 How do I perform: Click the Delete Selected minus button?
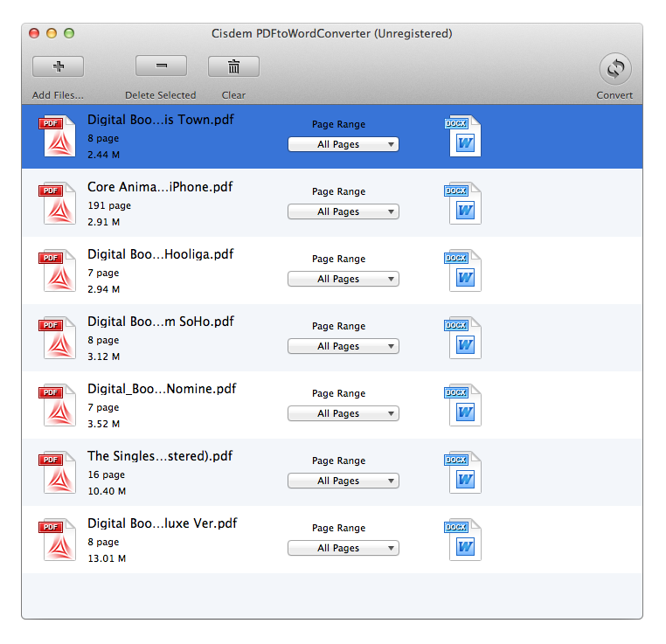pyautogui.click(x=161, y=66)
